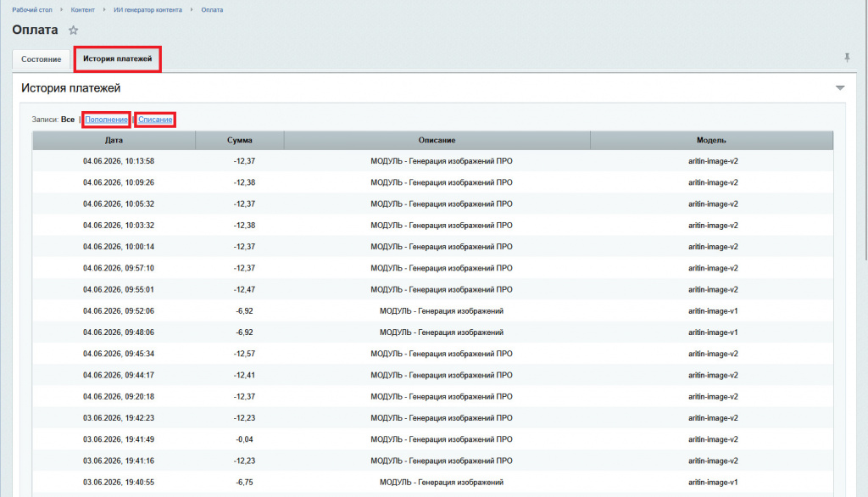Image resolution: width=868 pixels, height=497 pixels.
Task: Pin the tab panel with pin icon
Action: pos(847,58)
